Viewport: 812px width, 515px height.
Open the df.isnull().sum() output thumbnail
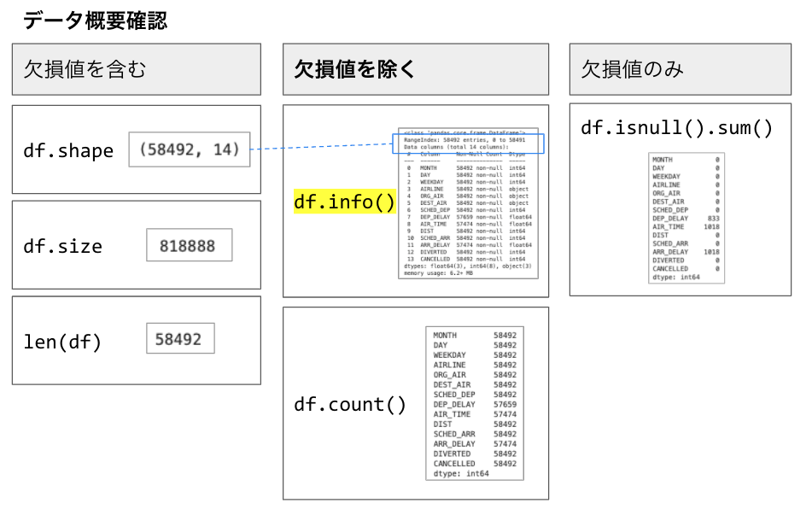pyautogui.click(x=686, y=218)
